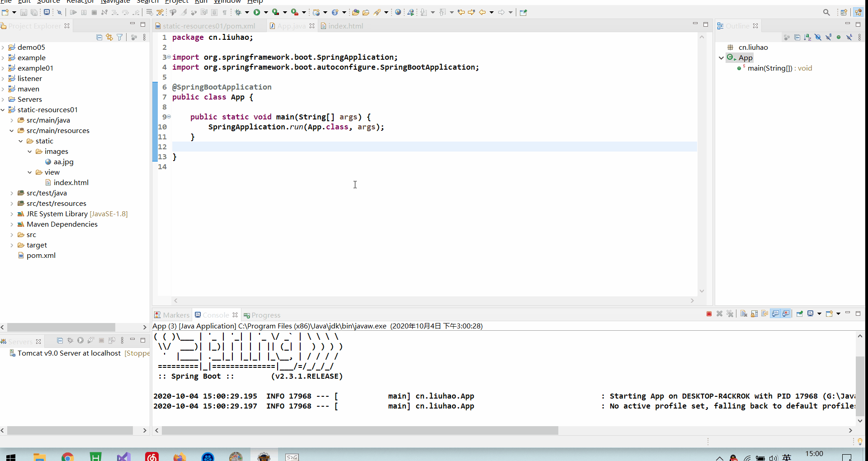The width and height of the screenshot is (868, 461).
Task: Click the Debug server bug icon in Servers view
Action: coord(70,341)
